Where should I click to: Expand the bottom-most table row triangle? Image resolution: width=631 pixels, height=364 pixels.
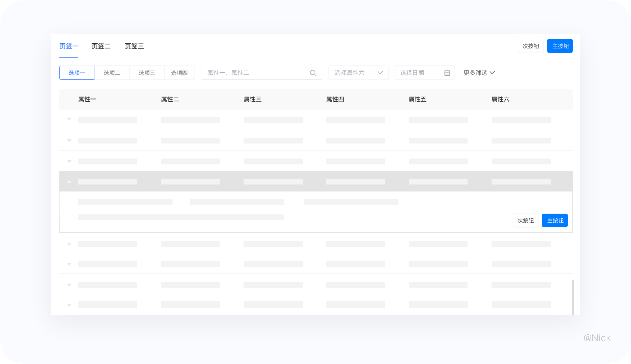point(69,305)
